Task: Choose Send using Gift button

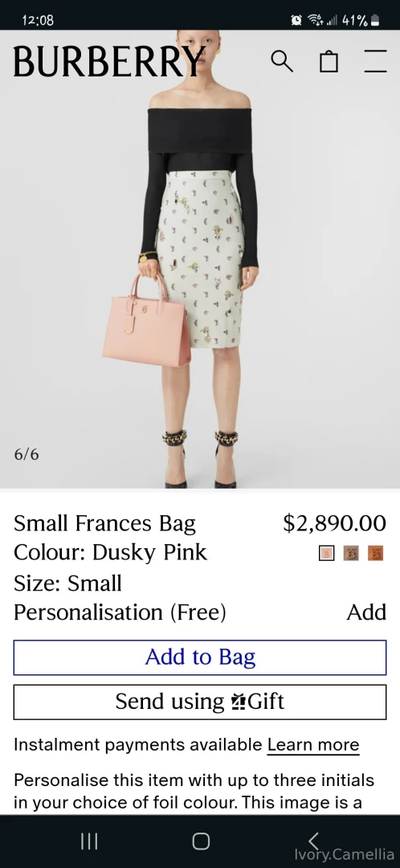Action: click(200, 702)
